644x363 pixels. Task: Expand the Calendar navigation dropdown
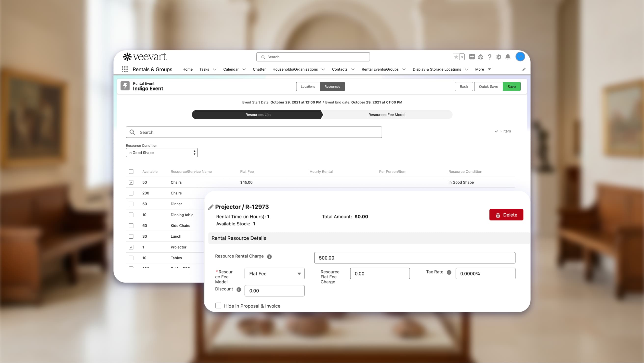click(244, 69)
